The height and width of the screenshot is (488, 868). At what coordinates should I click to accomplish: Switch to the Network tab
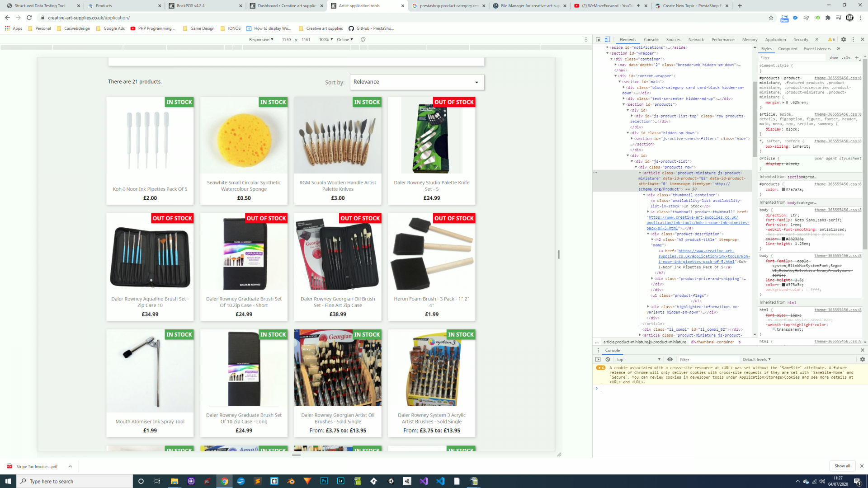pos(696,39)
